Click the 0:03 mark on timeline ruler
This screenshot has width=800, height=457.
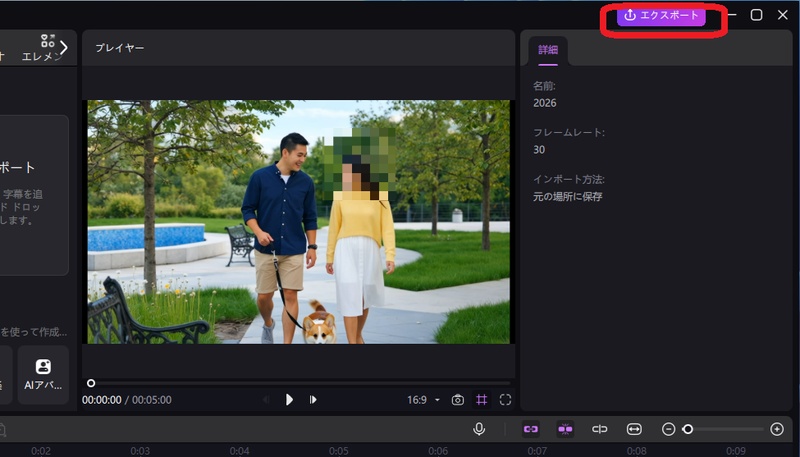tap(140, 451)
